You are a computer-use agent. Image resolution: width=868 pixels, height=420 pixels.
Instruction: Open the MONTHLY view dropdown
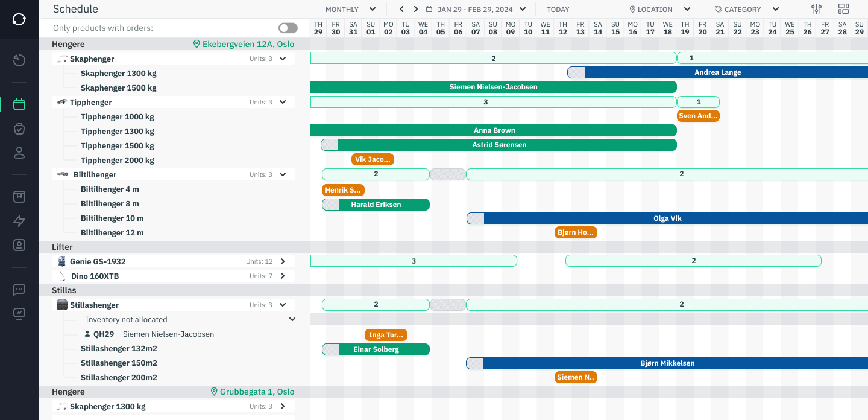pyautogui.click(x=351, y=10)
